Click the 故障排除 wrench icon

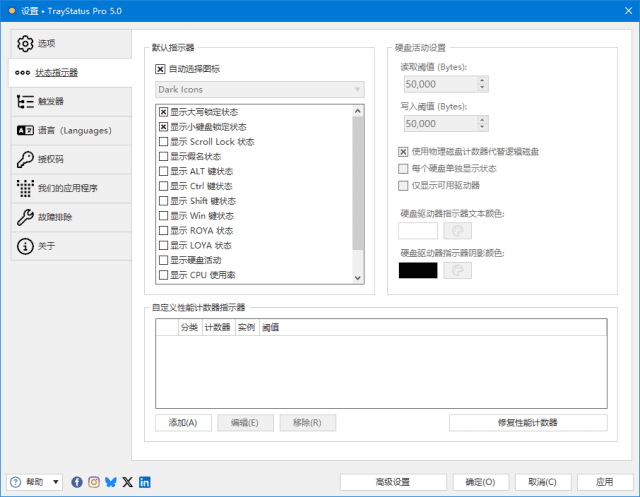25,217
